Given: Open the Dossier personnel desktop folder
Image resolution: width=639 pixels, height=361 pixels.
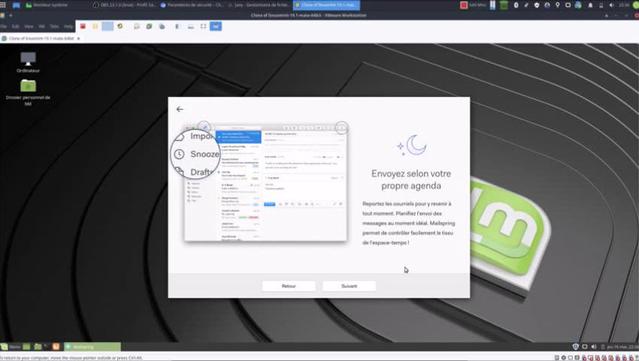Looking at the screenshot, I should (x=28, y=92).
